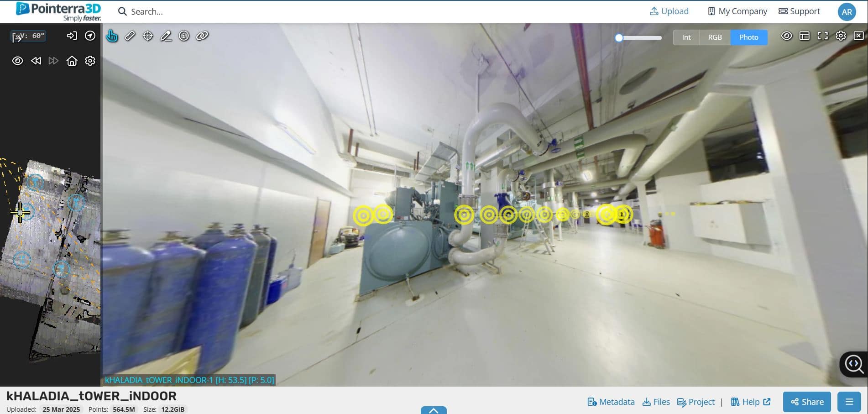Open the AR user account menu
The height and width of the screenshot is (414, 868).
coord(847,12)
